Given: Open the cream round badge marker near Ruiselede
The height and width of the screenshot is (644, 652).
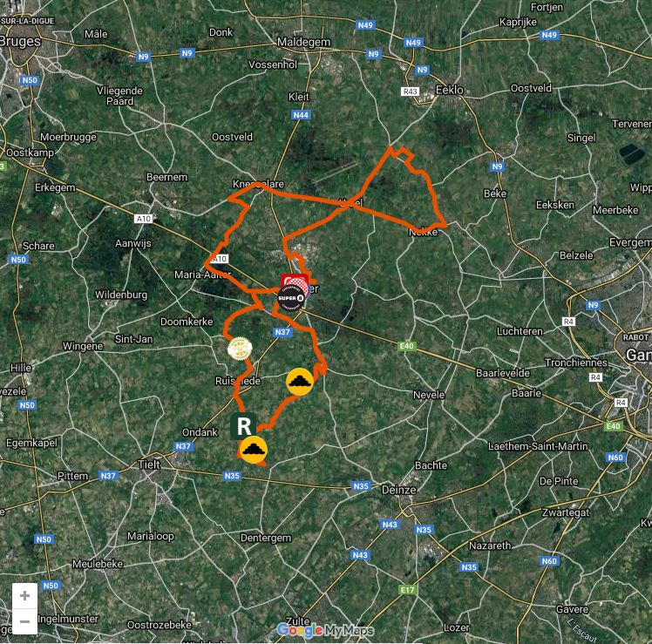Looking at the screenshot, I should pyautogui.click(x=240, y=349).
